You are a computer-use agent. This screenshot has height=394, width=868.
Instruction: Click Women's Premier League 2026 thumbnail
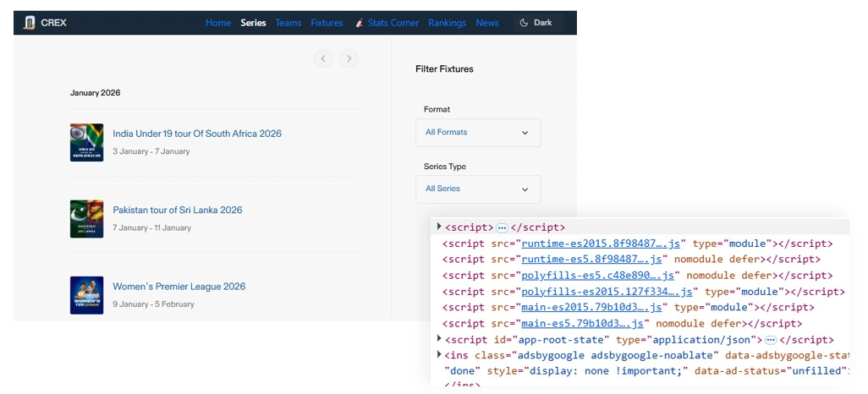pyautogui.click(x=86, y=295)
